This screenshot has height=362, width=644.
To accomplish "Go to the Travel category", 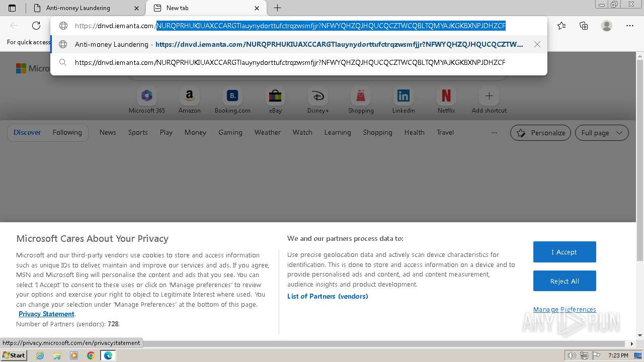I will pyautogui.click(x=445, y=132).
